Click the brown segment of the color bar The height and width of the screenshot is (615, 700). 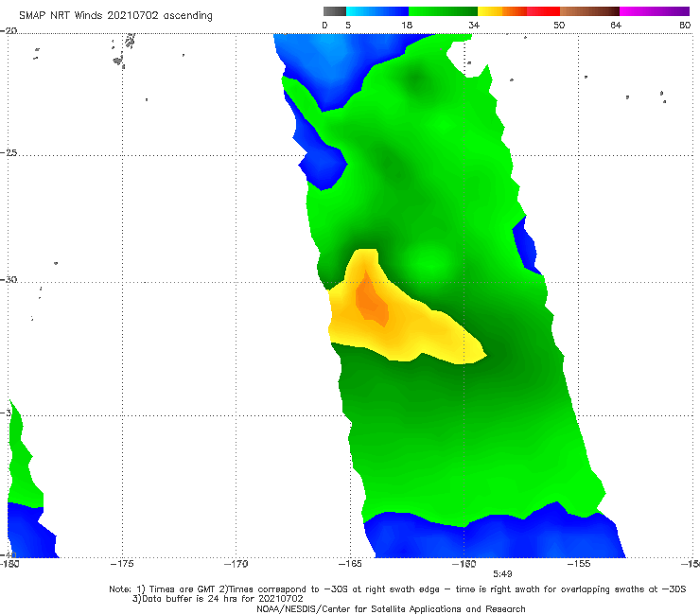click(x=589, y=11)
